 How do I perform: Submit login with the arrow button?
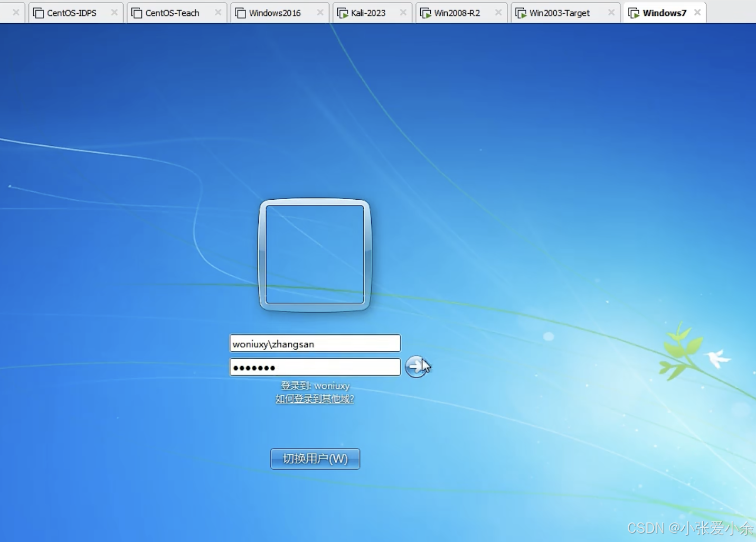[x=416, y=366]
